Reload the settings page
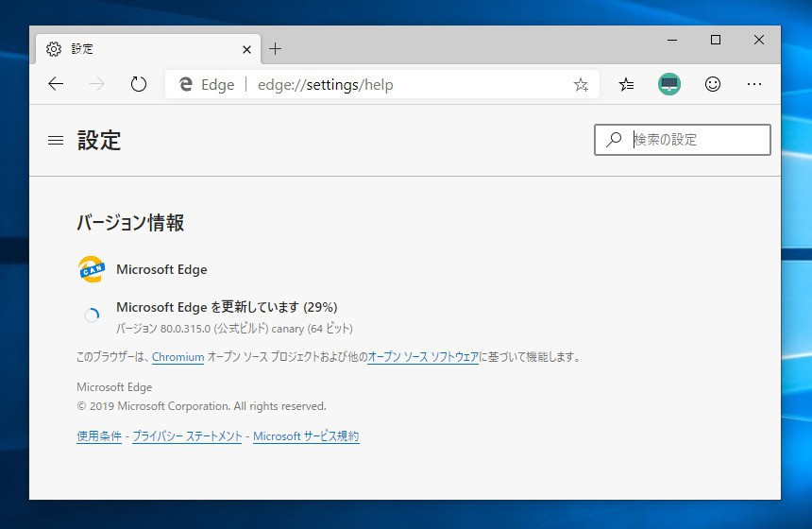This screenshot has height=529, width=812. pyautogui.click(x=138, y=84)
